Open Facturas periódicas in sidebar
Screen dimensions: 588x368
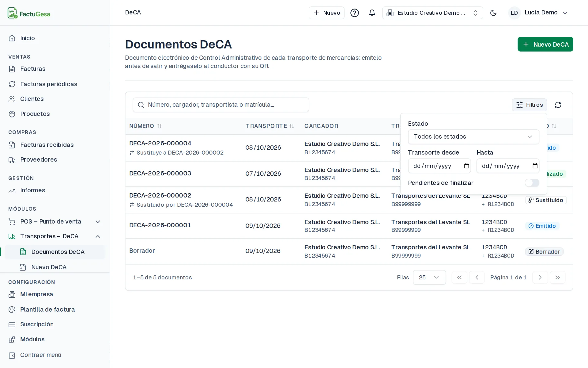click(x=55, y=84)
